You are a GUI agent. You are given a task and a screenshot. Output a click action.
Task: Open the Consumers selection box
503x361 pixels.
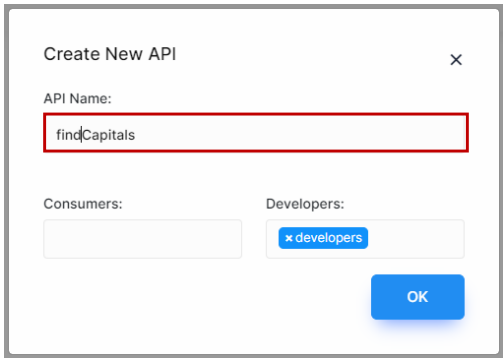pos(143,239)
